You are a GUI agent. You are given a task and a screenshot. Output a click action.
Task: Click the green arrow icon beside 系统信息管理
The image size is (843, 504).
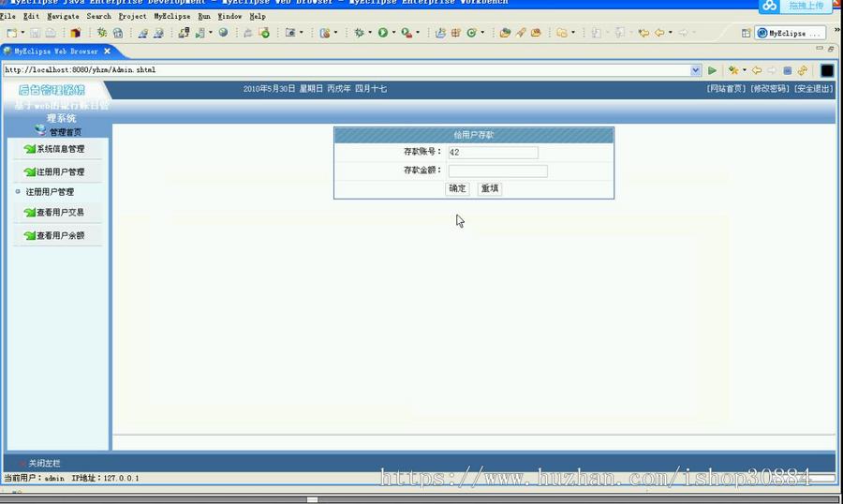(x=30, y=149)
